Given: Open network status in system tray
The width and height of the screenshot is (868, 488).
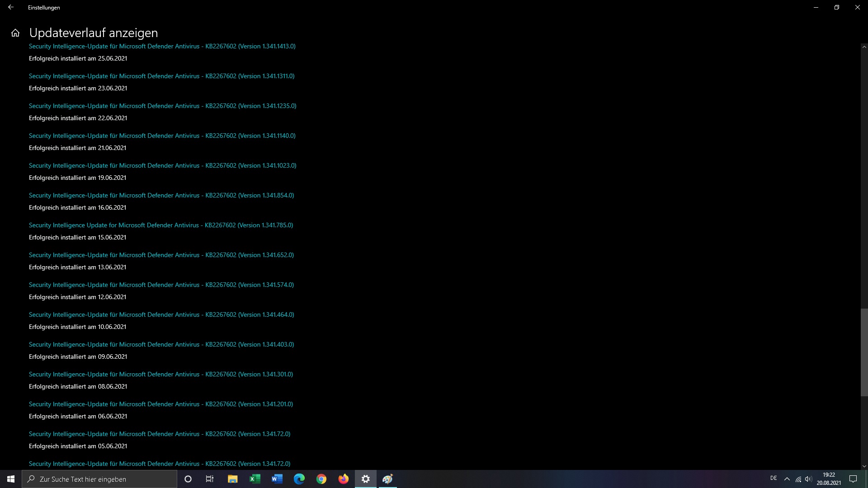Looking at the screenshot, I should click(798, 479).
